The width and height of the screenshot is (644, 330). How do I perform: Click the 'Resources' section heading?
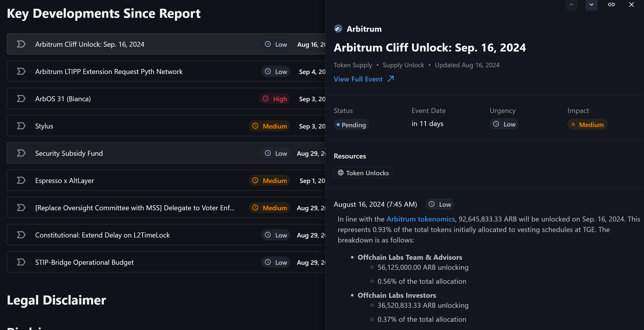click(350, 156)
